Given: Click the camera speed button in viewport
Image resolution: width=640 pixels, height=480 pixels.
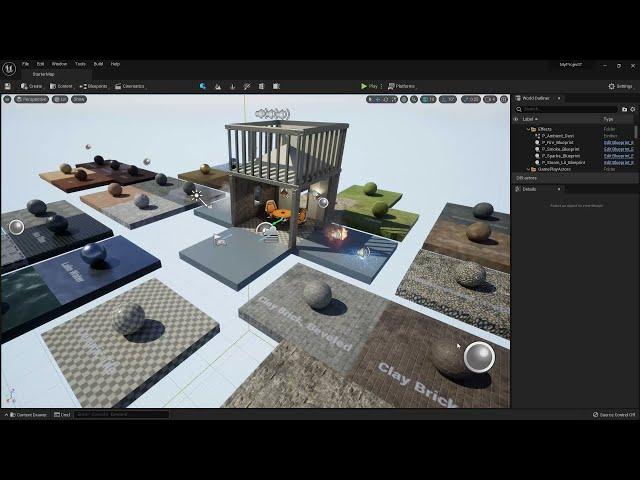Looking at the screenshot, I should pyautogui.click(x=490, y=99).
